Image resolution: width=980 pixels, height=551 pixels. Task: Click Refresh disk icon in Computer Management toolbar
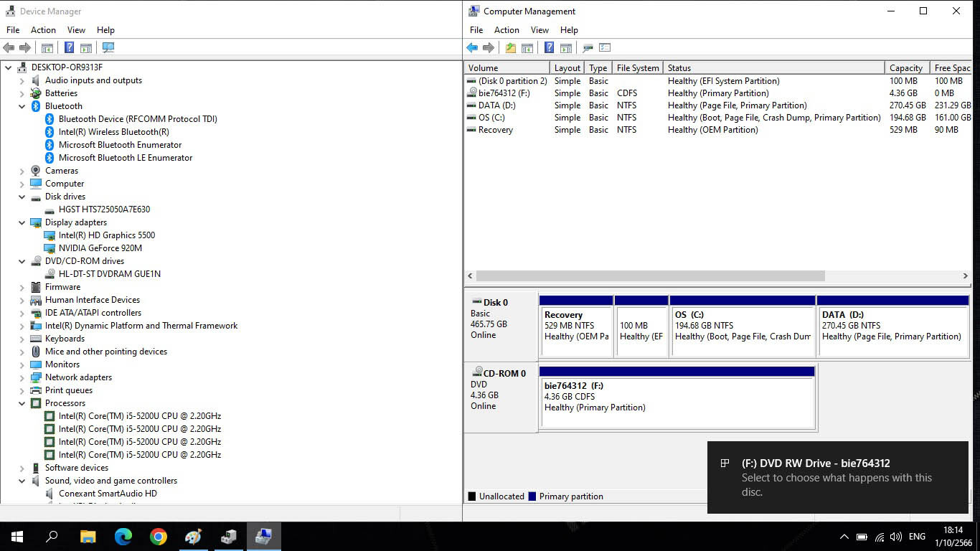(588, 48)
